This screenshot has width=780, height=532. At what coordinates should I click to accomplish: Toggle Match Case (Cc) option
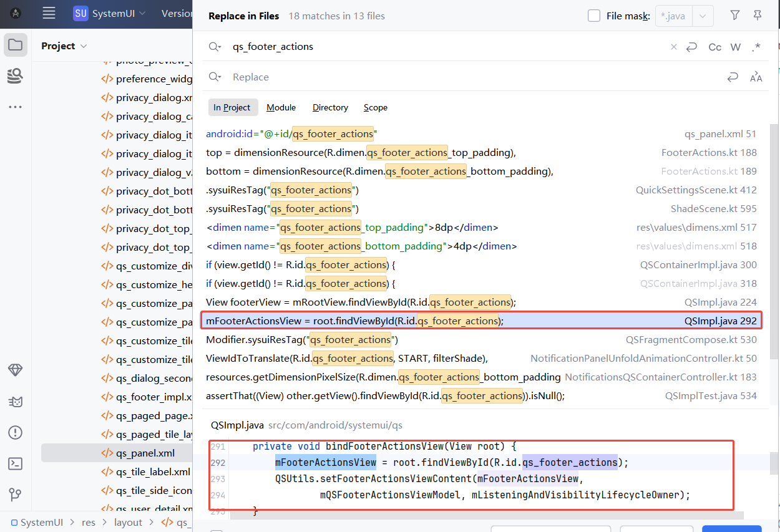pyautogui.click(x=715, y=47)
